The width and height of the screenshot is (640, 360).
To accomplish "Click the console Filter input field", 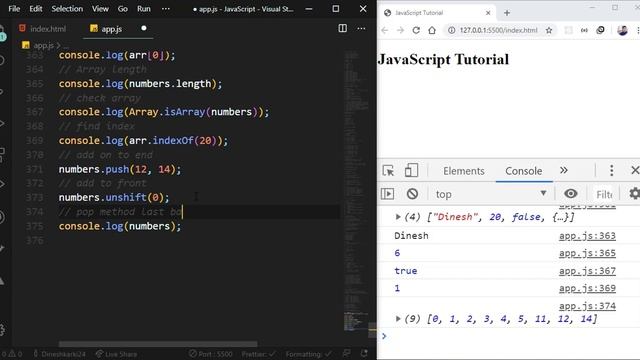I will point(604,194).
